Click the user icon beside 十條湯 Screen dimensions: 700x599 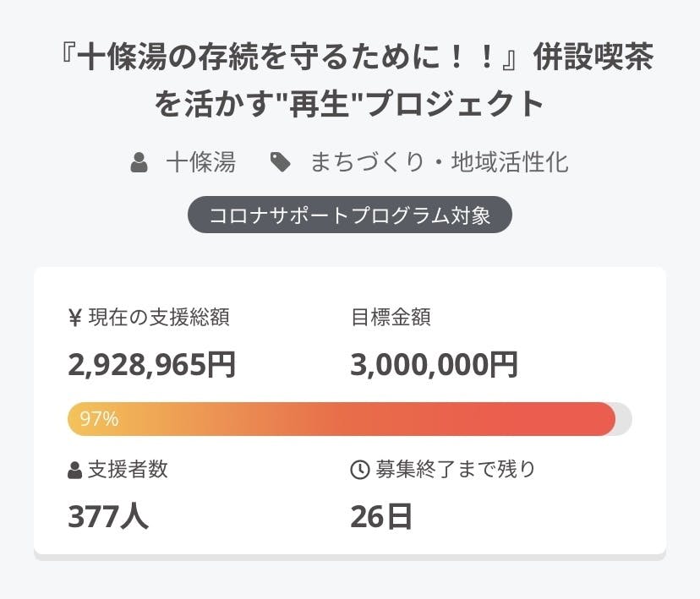point(139,162)
